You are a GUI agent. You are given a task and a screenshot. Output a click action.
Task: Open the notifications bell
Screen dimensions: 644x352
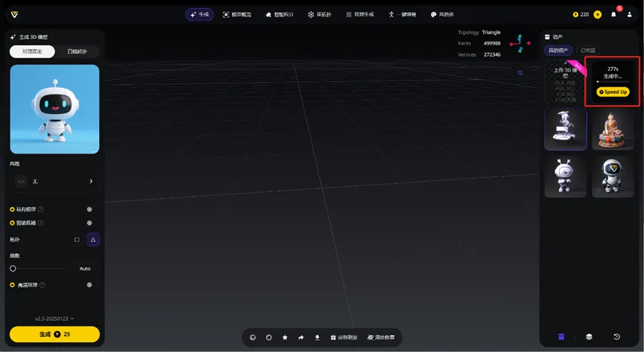[x=613, y=14]
